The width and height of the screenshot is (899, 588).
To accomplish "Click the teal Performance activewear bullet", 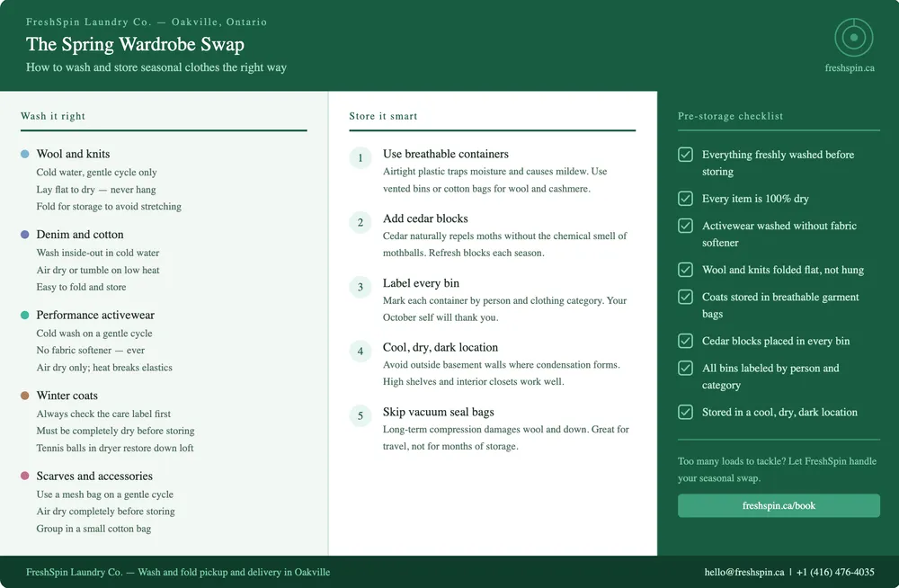I will (x=25, y=316).
